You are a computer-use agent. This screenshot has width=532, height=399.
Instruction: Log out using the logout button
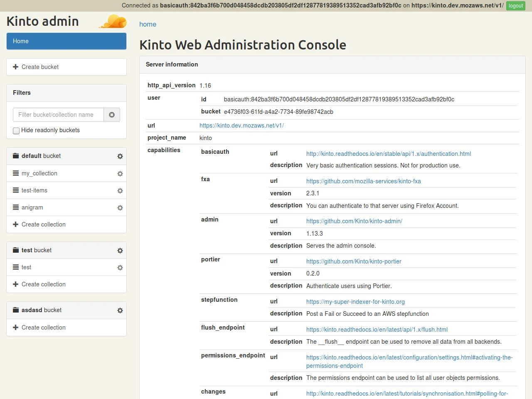(x=516, y=6)
